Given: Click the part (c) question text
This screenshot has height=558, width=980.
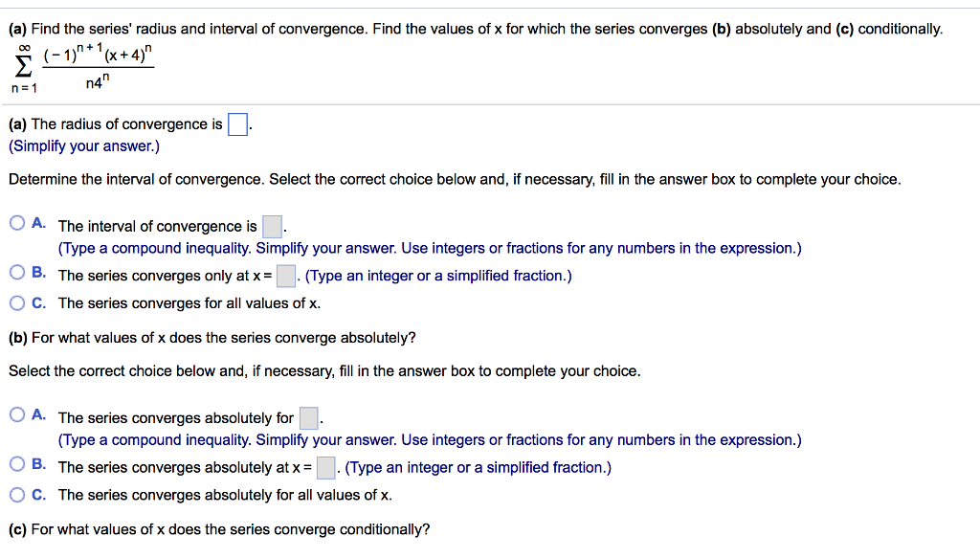Looking at the screenshot, I should click(220, 528).
